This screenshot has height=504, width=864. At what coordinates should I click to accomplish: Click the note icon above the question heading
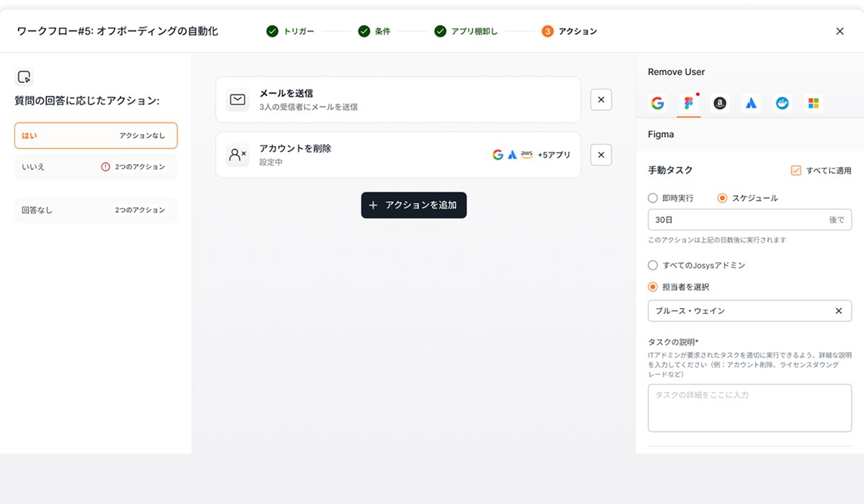tap(24, 77)
